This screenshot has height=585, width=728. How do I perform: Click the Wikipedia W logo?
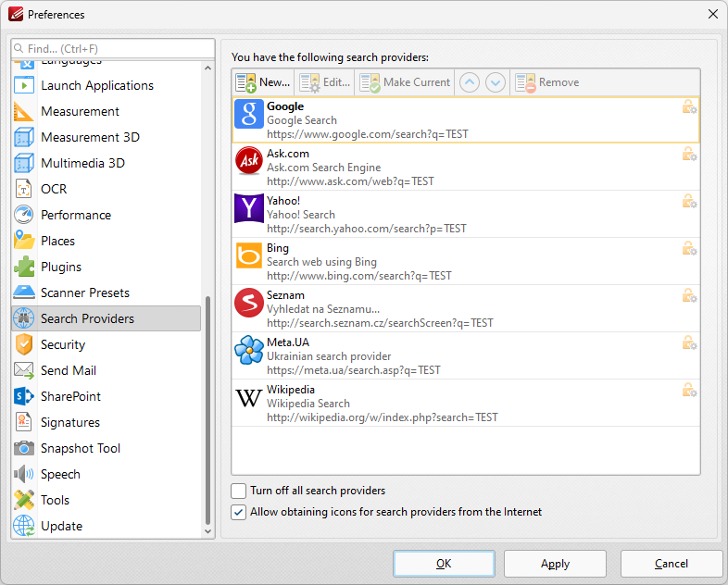249,398
